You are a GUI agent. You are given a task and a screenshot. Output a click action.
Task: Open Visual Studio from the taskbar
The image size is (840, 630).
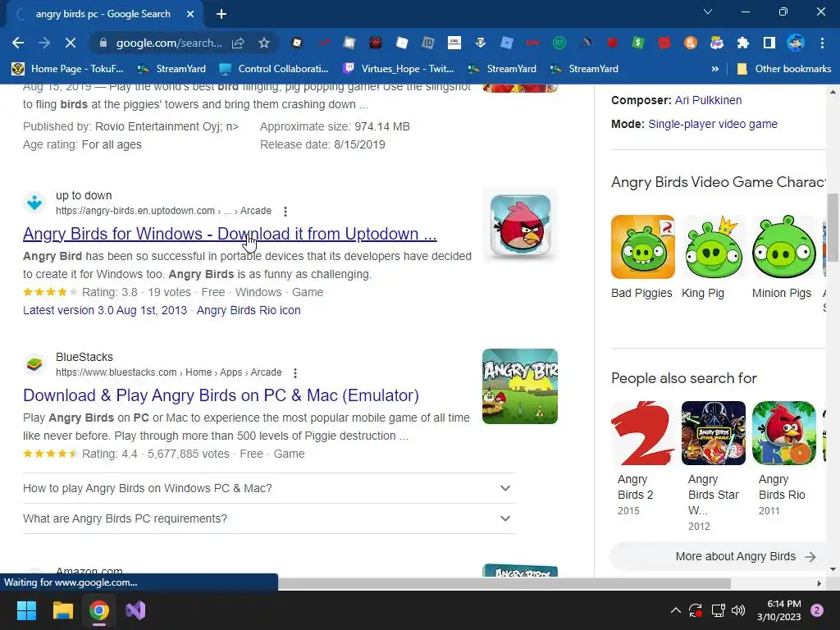[135, 610]
